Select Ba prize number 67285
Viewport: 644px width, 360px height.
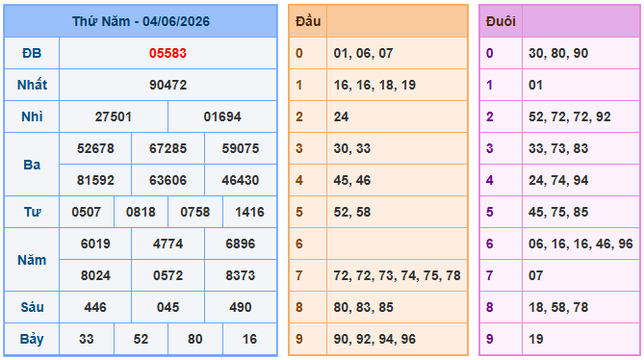(x=167, y=148)
